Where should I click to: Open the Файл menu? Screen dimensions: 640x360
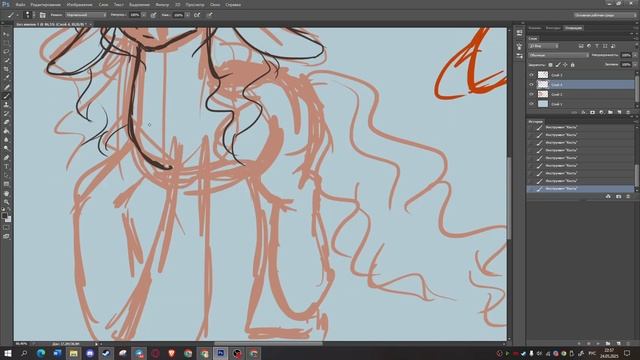(20, 5)
